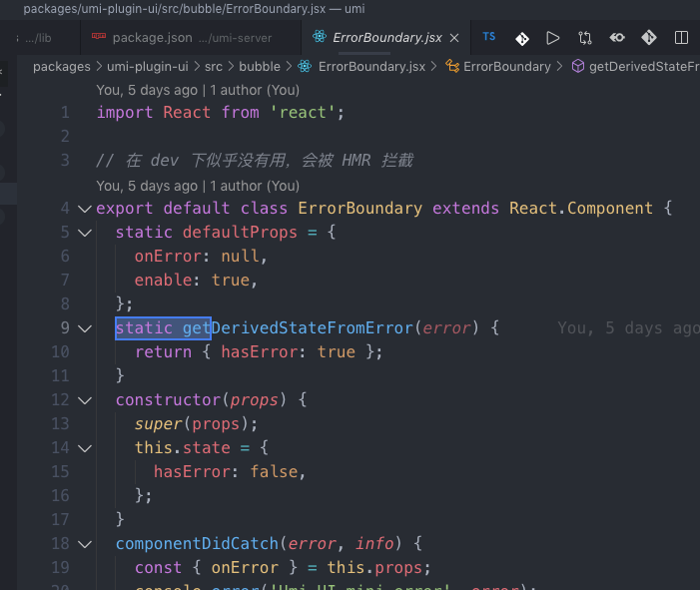The height and width of the screenshot is (590, 700).
Task: Click inline blame 'You, 5 days ago' on line 9
Action: (628, 328)
